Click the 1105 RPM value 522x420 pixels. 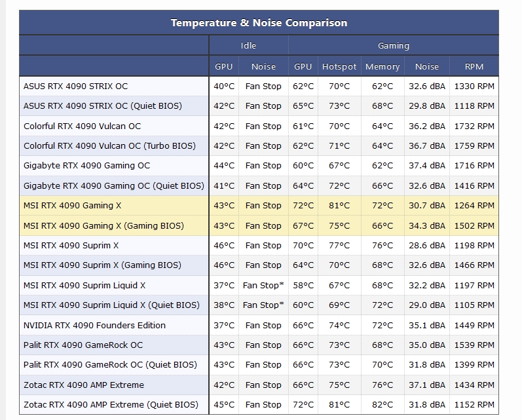(x=474, y=305)
